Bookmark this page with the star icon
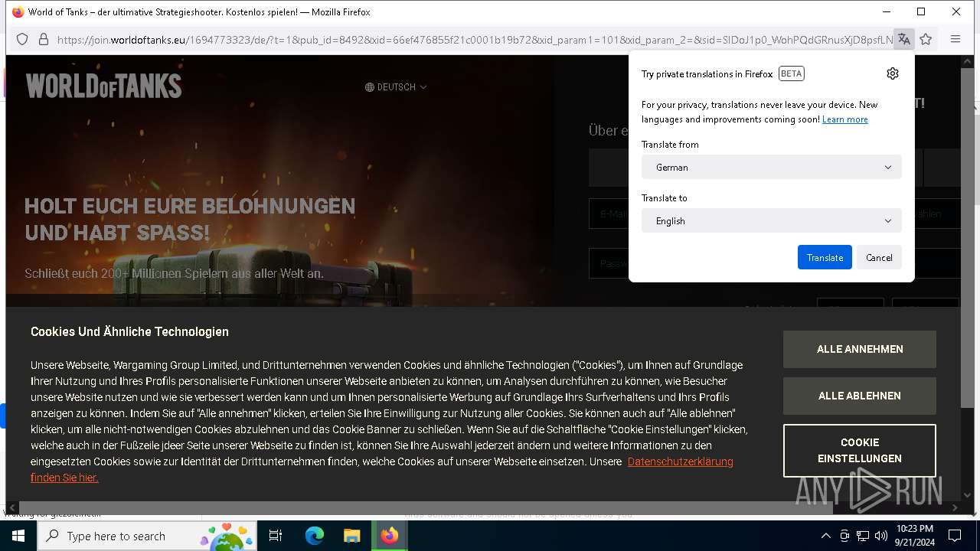This screenshot has height=551, width=980. [x=926, y=39]
